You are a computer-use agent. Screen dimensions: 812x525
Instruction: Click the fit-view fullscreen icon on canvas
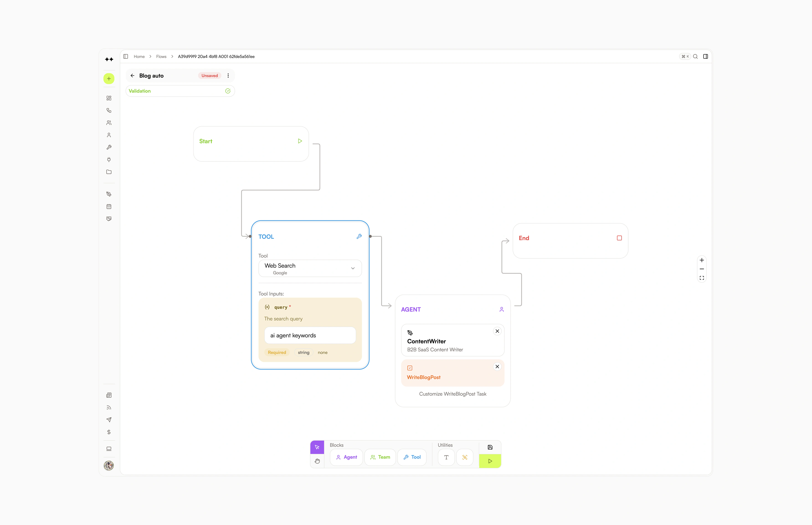point(702,278)
